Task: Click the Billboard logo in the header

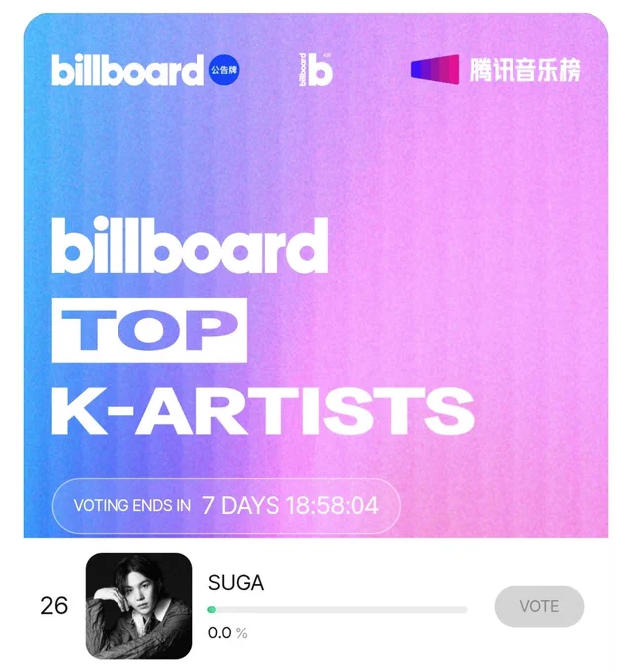Action: [x=127, y=70]
